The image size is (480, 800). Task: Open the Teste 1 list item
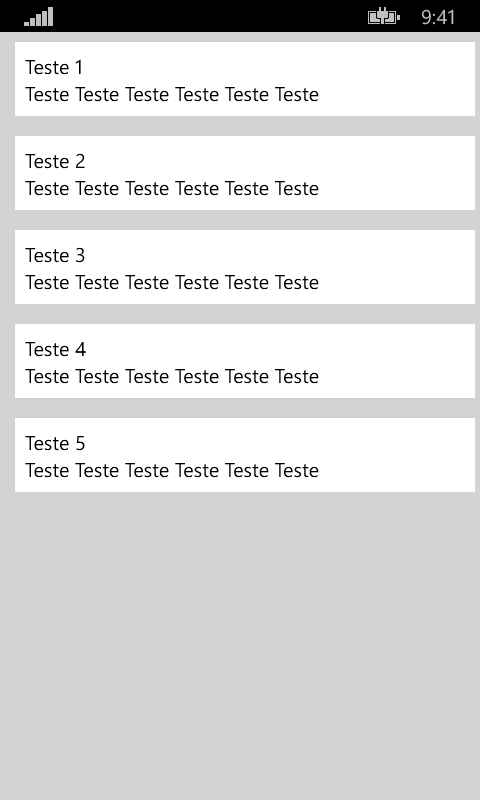[245, 79]
